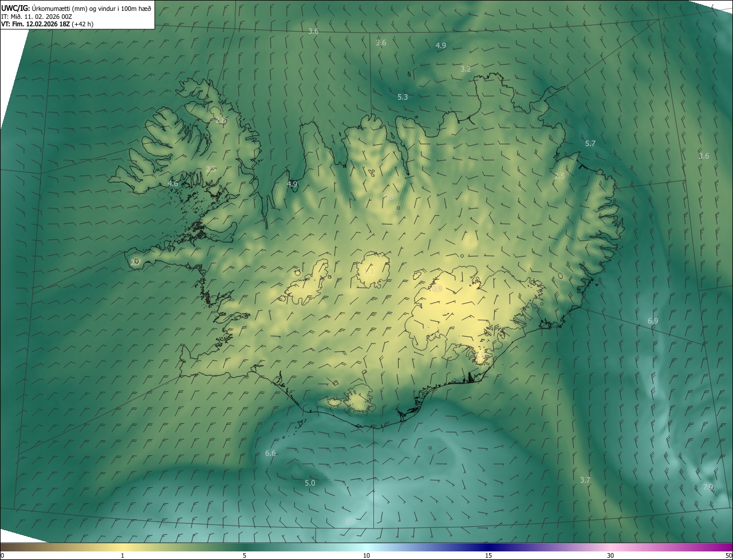Click the colorbar tick label 50
Screen dimensions: 733x560
pos(728,556)
